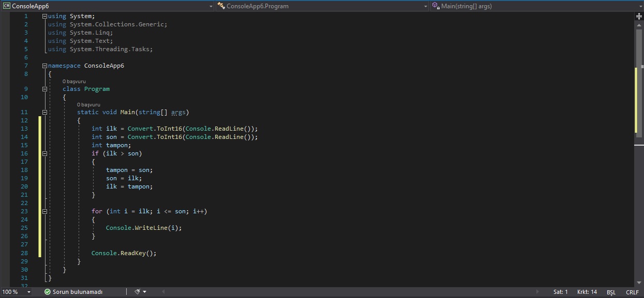
Task: Click the 'namespace ConsoleApp6' text
Action: point(86,66)
